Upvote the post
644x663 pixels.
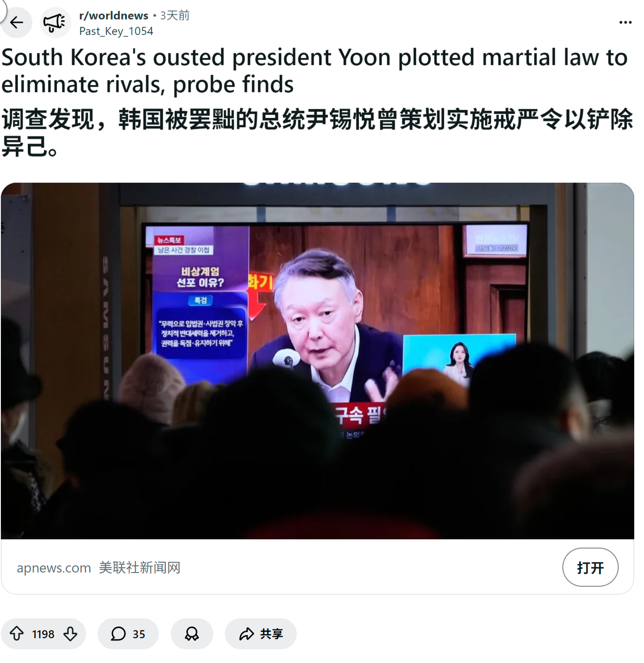point(17,634)
